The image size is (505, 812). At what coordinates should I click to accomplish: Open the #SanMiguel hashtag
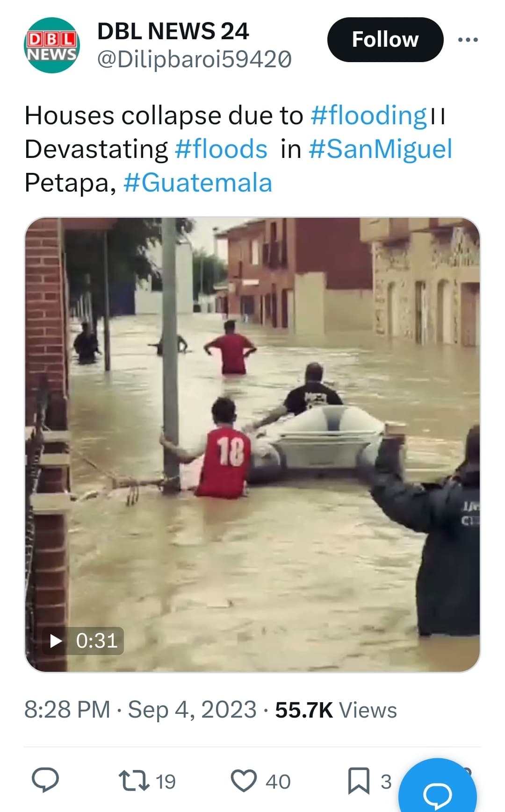coord(381,149)
